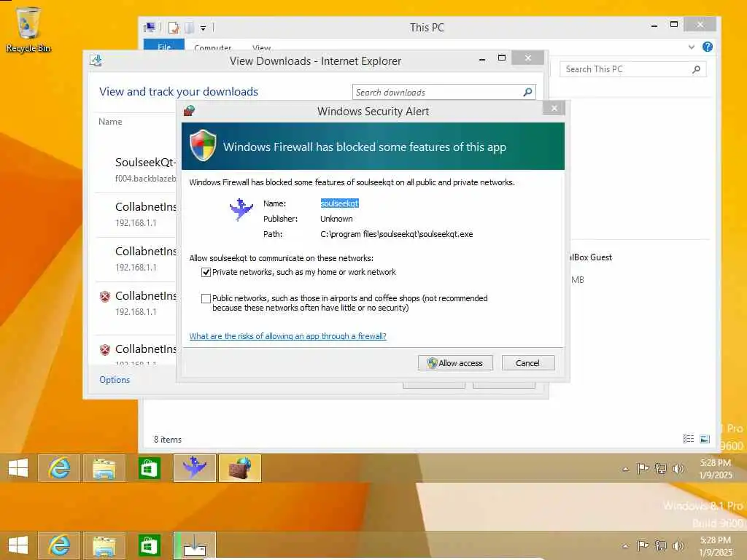Open volume control on bottom taskbar
This screenshot has width=747, height=560.
(x=678, y=545)
